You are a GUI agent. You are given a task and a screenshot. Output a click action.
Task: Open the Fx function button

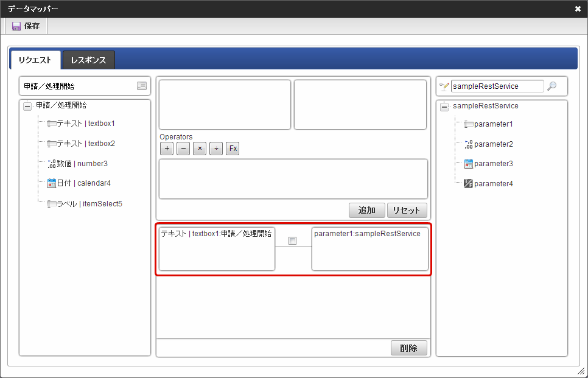[x=233, y=149]
